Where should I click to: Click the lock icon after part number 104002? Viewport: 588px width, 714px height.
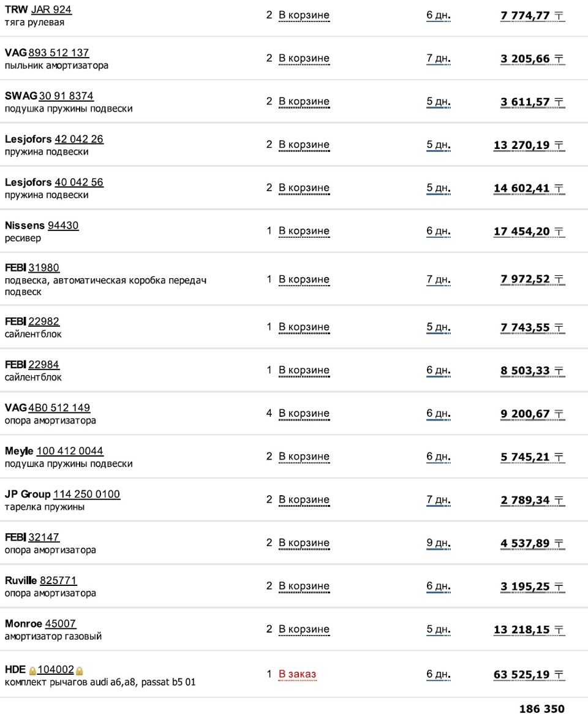pos(79,670)
